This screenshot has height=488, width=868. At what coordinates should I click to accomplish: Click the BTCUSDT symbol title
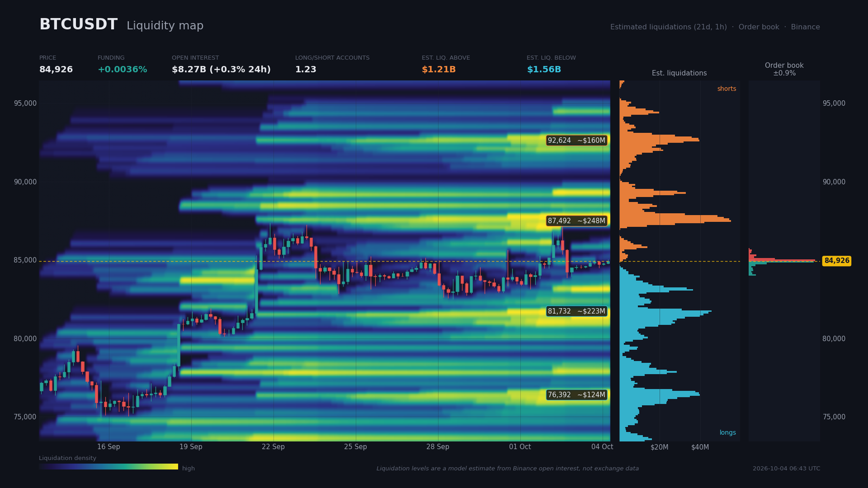(78, 25)
